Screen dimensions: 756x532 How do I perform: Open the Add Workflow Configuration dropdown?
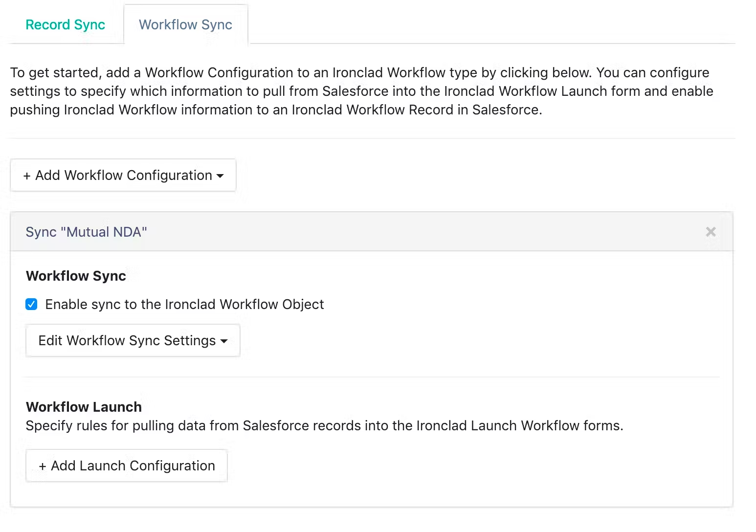[123, 175]
